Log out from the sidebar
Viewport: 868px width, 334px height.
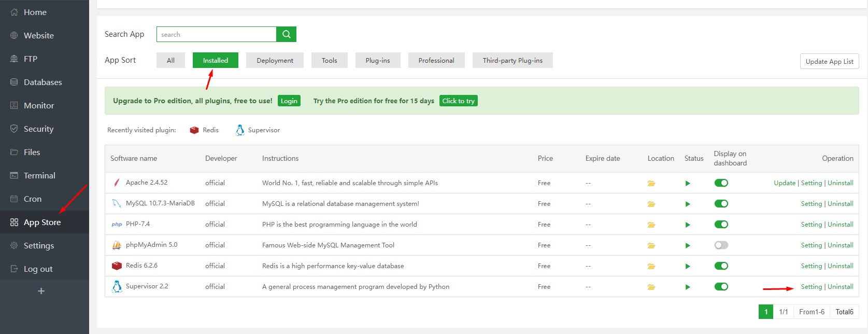[x=45, y=269]
